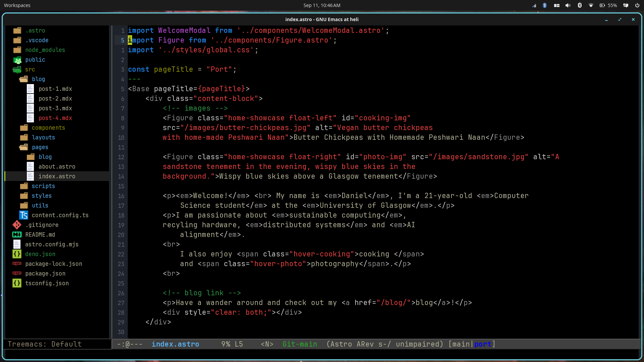Open the clock showing Sep 11, 10:46 AM
644x362 pixels.
[x=322, y=5]
